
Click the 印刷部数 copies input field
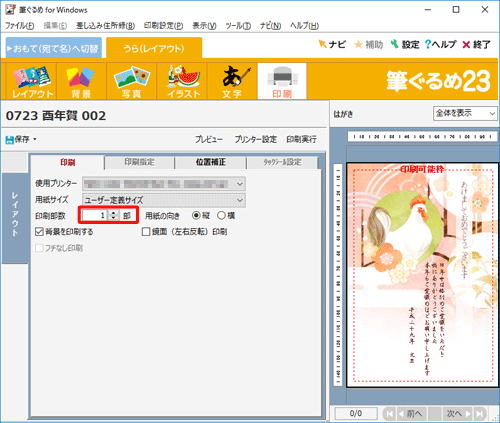(95, 215)
